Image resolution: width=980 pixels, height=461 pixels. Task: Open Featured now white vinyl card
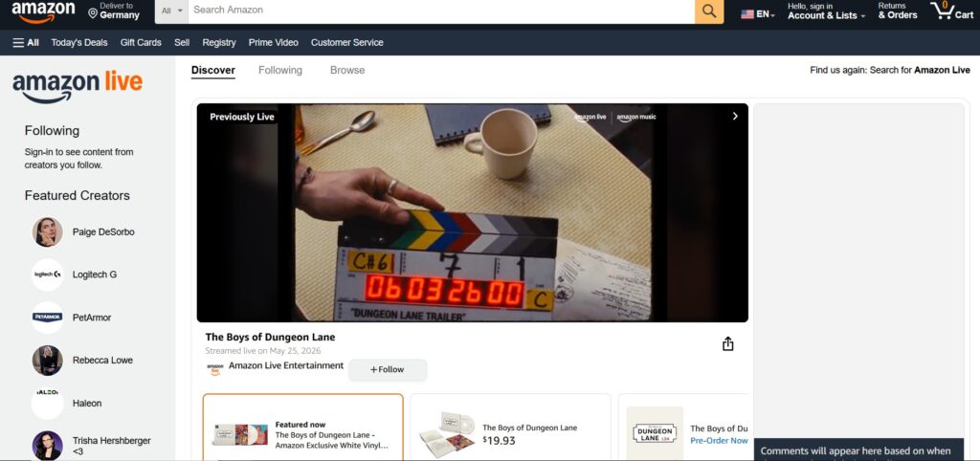click(303, 428)
